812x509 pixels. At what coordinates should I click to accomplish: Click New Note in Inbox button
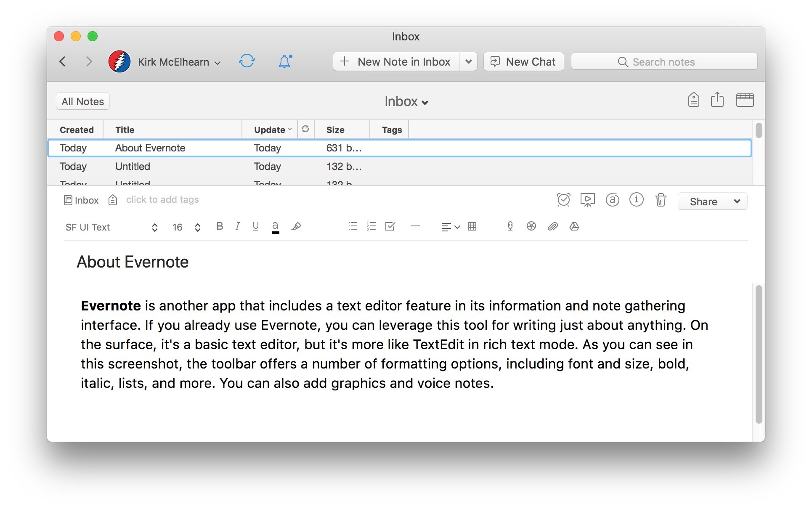(396, 62)
